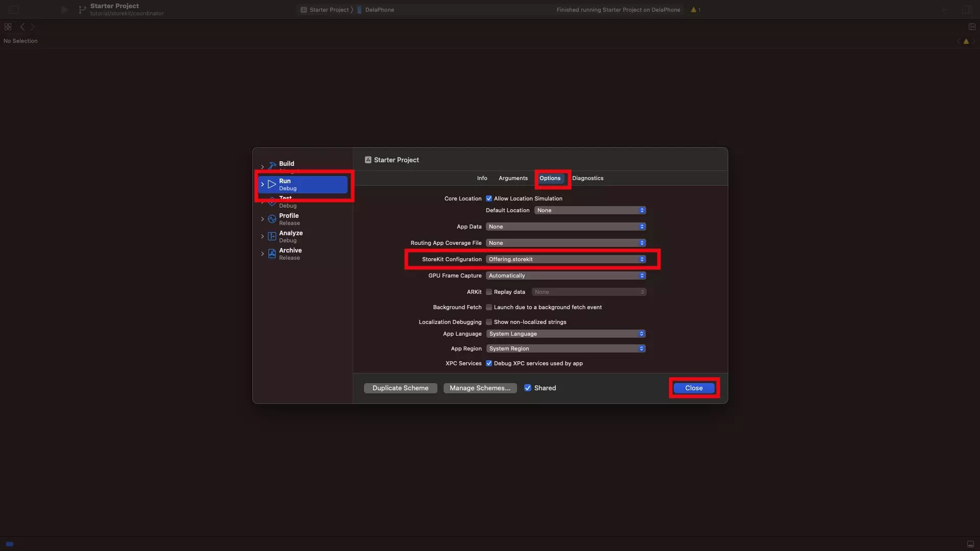Screen dimensions: 980x551
Task: Click the Close button
Action: (694, 388)
